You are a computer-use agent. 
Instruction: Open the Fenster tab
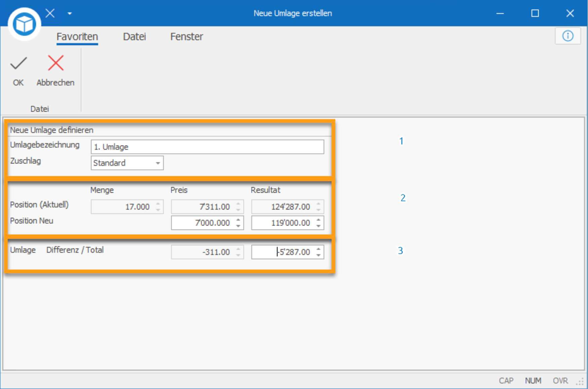[x=186, y=36]
